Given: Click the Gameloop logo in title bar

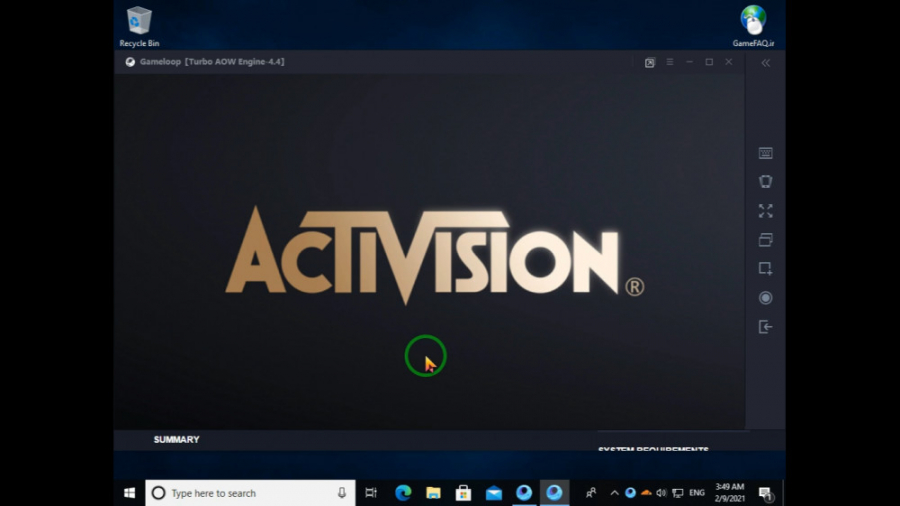Looking at the screenshot, I should (x=130, y=62).
